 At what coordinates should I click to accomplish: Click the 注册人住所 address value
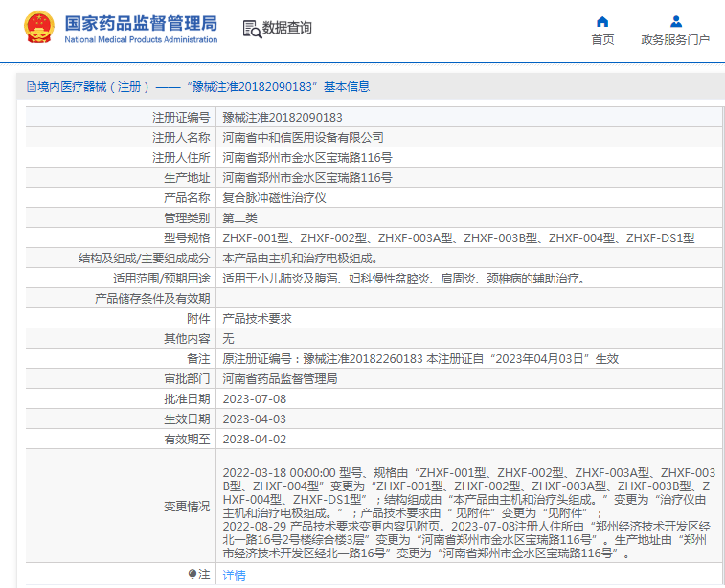(x=307, y=158)
